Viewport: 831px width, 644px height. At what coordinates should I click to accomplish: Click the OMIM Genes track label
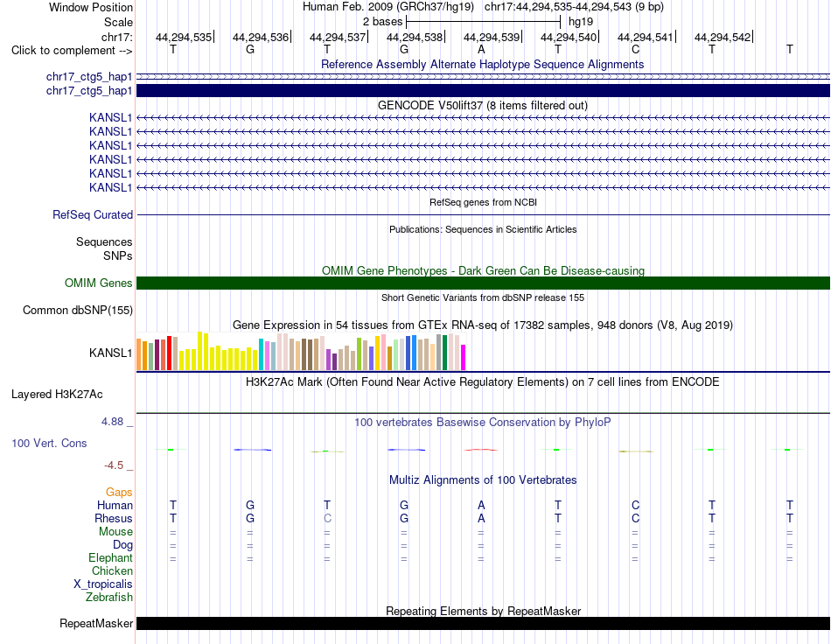point(98,283)
